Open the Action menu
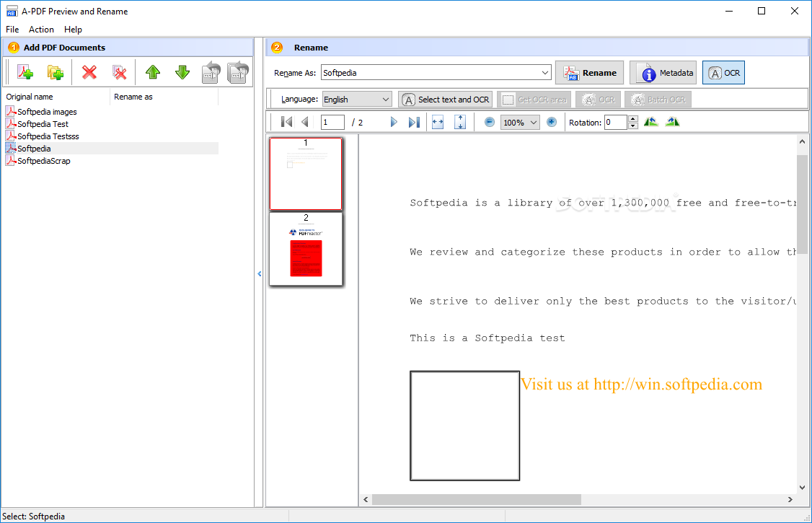Screen dimensions: 812x523 coord(41,30)
